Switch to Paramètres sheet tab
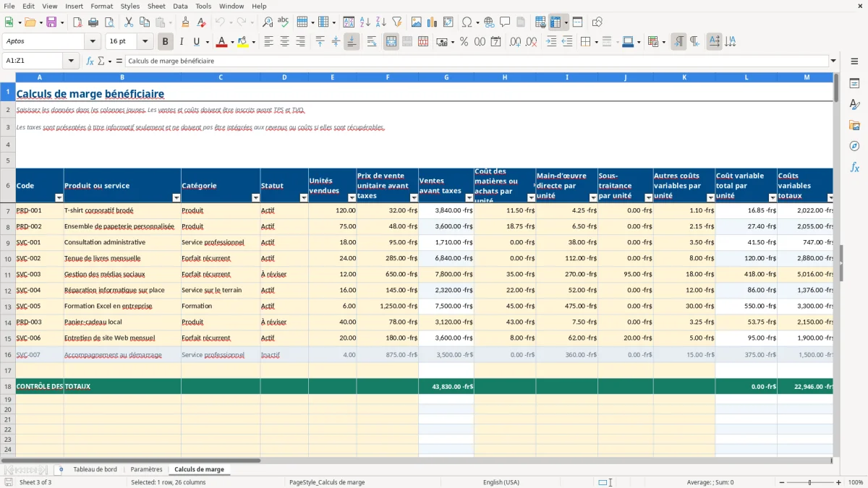This screenshot has height=488, width=868. (147, 469)
